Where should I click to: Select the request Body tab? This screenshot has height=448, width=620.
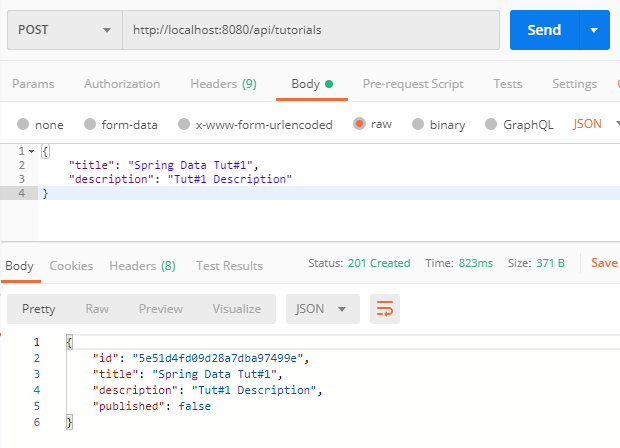312,84
